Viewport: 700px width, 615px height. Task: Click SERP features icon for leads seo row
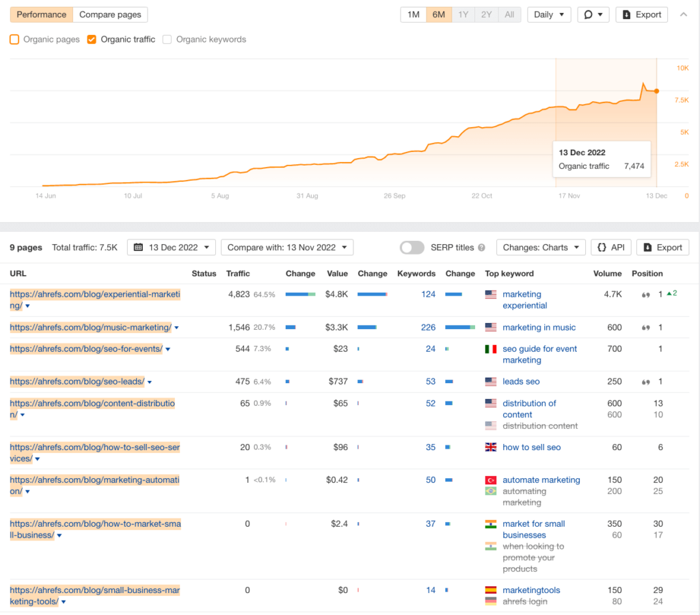pos(645,382)
